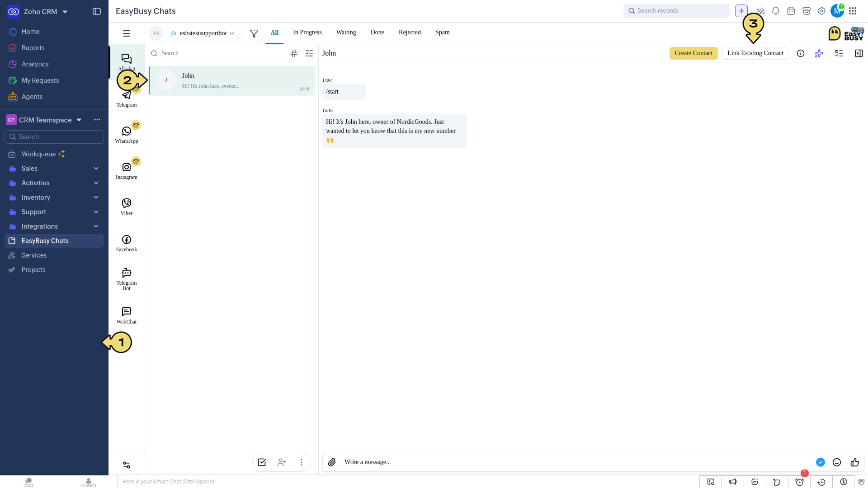Open the Facebook channel

(126, 243)
